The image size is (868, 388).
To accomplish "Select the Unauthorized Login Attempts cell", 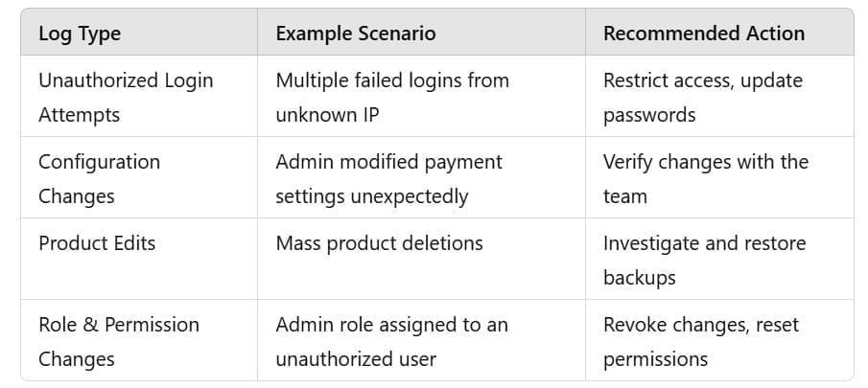I will (x=139, y=96).
